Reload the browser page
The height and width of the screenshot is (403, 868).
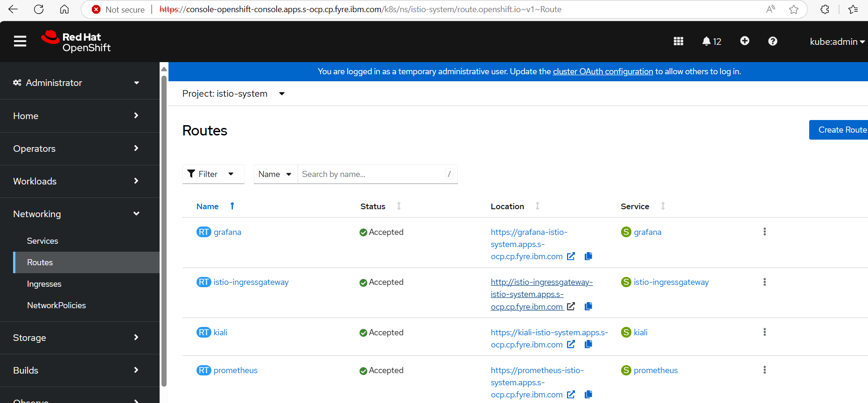[39, 9]
